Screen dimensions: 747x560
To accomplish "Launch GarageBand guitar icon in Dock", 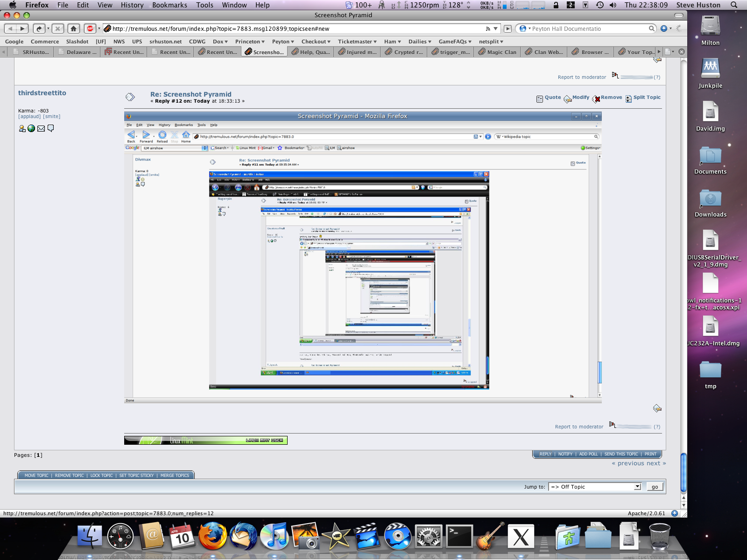I will (490, 537).
